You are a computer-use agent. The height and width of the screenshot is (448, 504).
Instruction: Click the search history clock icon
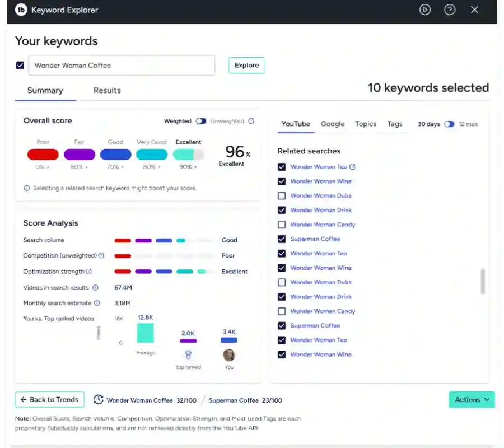[99, 400]
